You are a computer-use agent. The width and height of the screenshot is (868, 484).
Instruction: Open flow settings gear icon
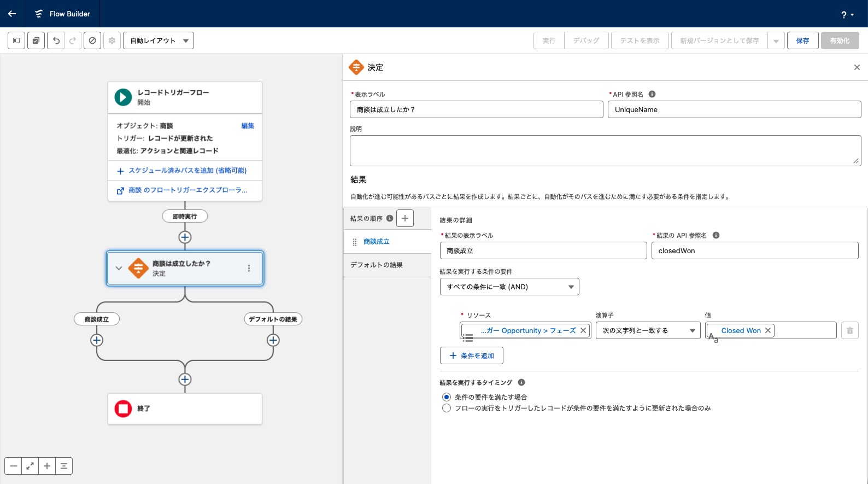(112, 40)
